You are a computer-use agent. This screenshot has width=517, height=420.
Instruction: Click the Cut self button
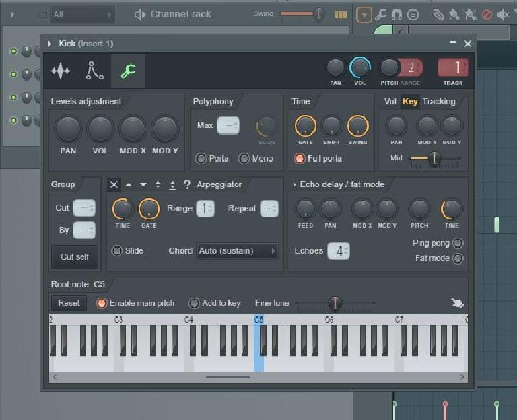coord(74,256)
